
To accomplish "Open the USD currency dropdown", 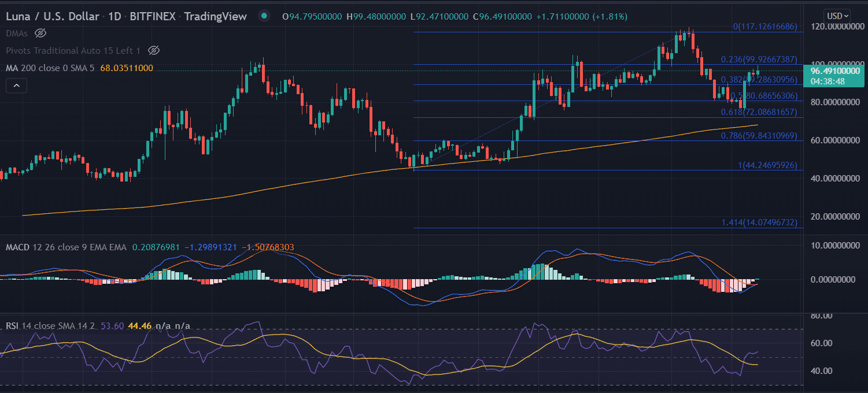I will (x=837, y=16).
